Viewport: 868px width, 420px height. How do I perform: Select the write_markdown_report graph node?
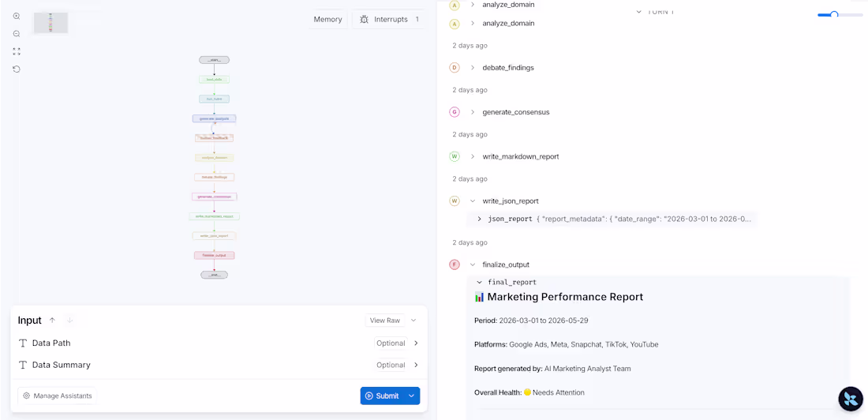[x=214, y=216]
